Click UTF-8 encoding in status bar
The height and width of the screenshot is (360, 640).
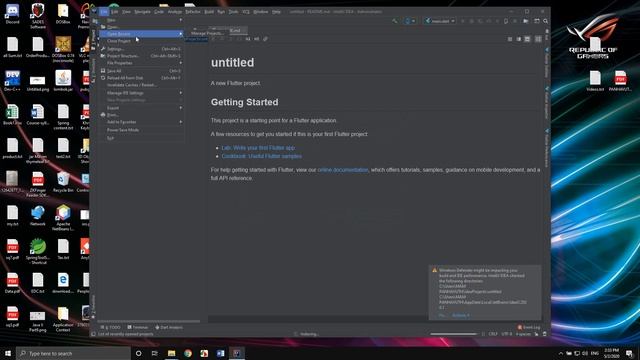pos(507,334)
